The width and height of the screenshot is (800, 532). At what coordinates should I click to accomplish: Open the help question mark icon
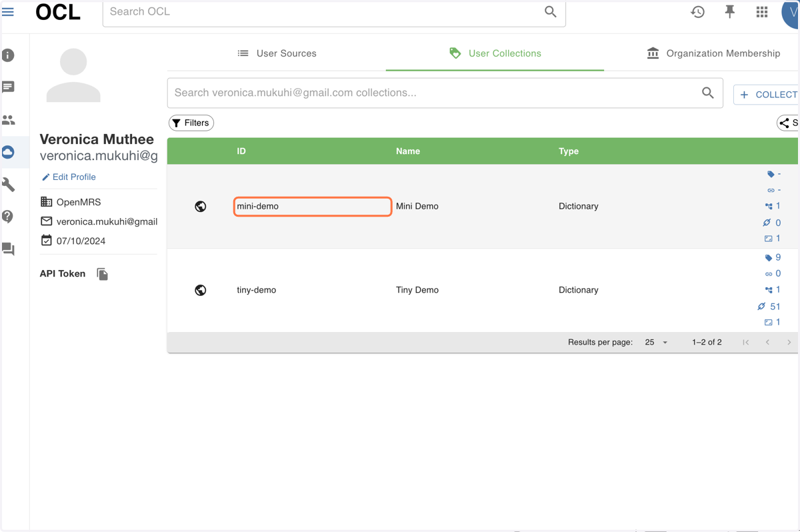point(8,217)
